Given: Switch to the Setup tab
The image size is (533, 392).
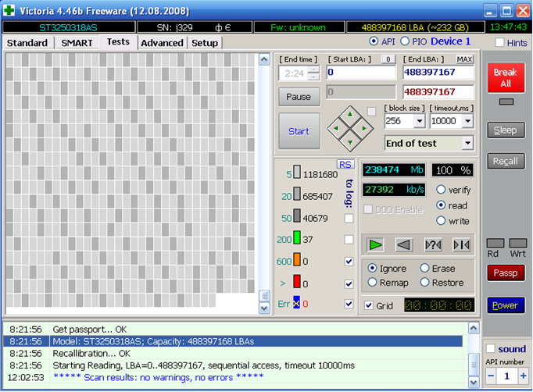Looking at the screenshot, I should tap(205, 43).
